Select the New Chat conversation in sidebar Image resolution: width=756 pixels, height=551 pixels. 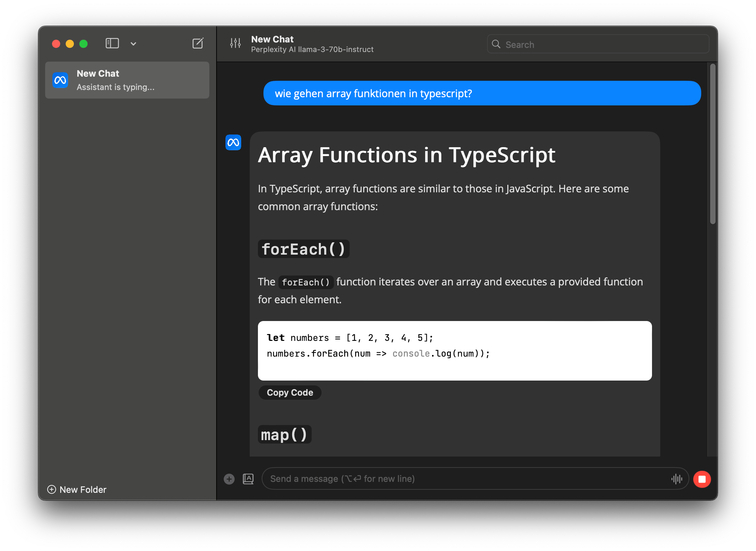point(127,80)
